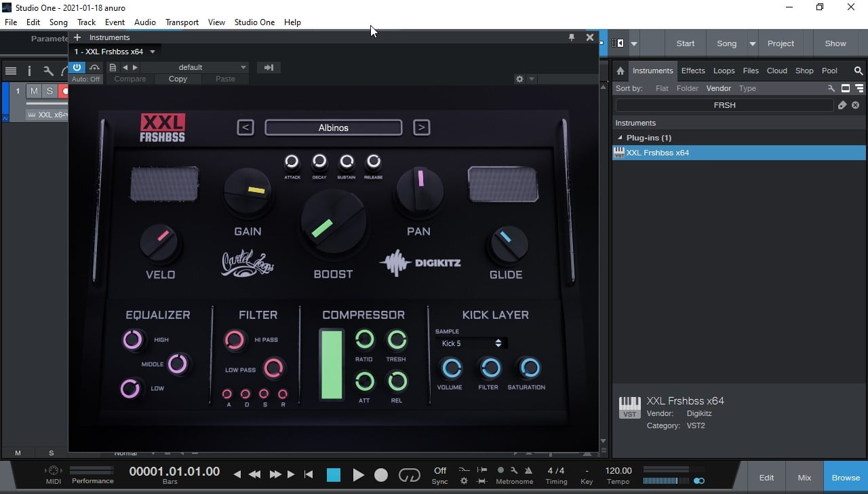Open the Kick 5 sample selector

point(471,343)
